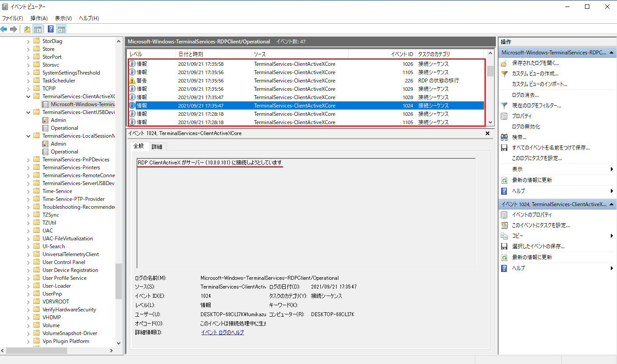The image size is (617, 364).
Task: Save all events via すべてのイベントを名前をつけて保存
Action: [551, 148]
